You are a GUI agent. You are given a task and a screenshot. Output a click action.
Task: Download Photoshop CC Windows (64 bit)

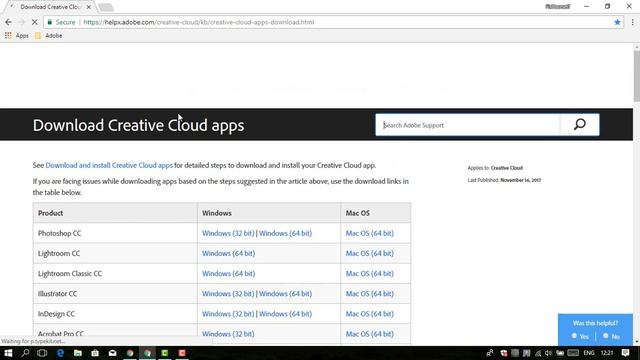(x=285, y=233)
